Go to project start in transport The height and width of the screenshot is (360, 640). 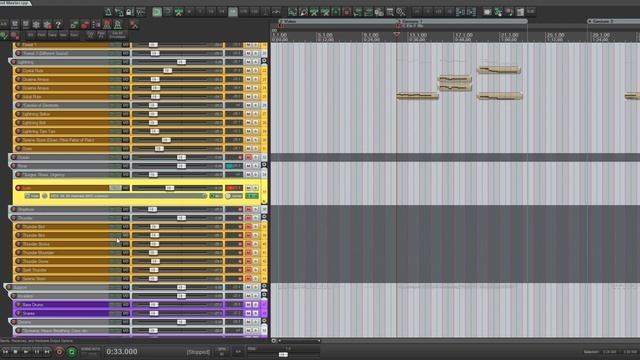click(5, 351)
